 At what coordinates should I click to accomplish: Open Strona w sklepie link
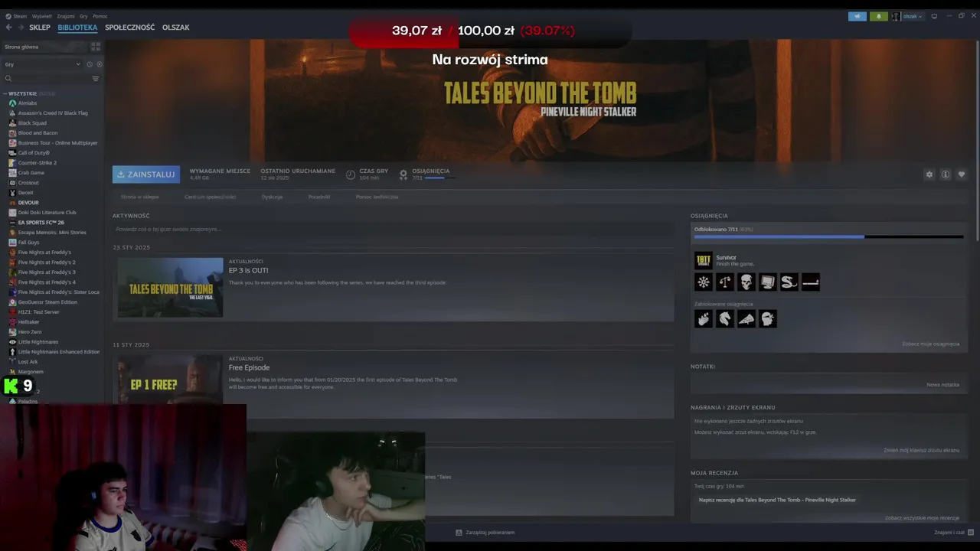click(x=140, y=197)
